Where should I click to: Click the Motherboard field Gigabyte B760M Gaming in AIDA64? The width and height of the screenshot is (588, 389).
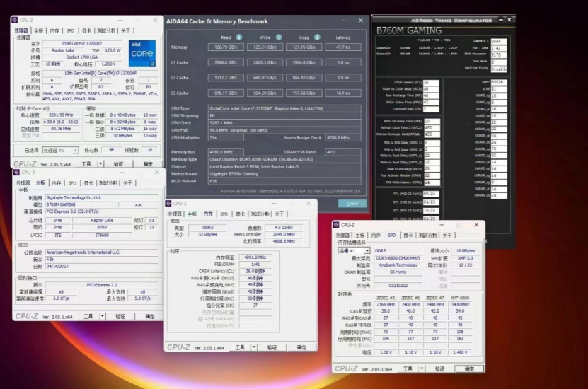[x=284, y=173]
